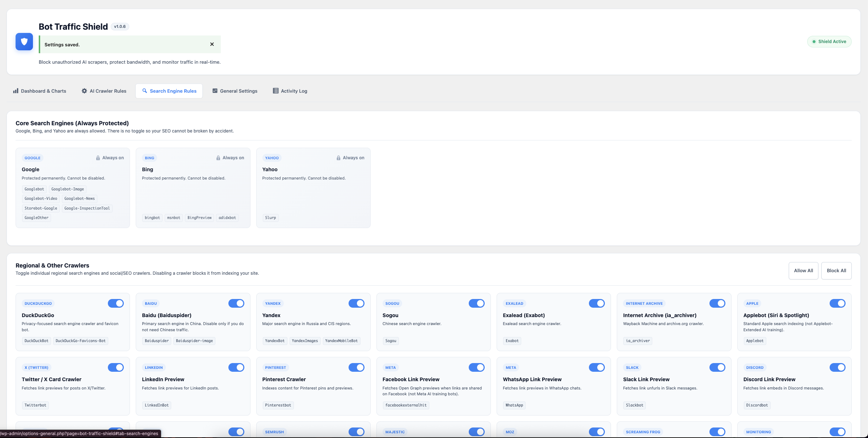Image resolution: width=868 pixels, height=438 pixels.
Task: Disable the Internet Archive ia_archiver toggle
Action: 717,303
